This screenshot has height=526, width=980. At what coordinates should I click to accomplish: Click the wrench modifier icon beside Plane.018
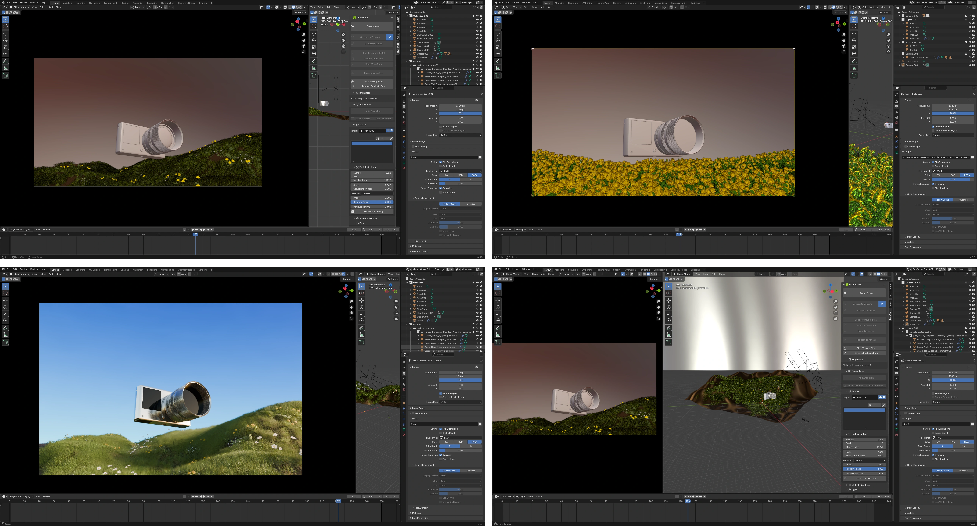coord(925,38)
